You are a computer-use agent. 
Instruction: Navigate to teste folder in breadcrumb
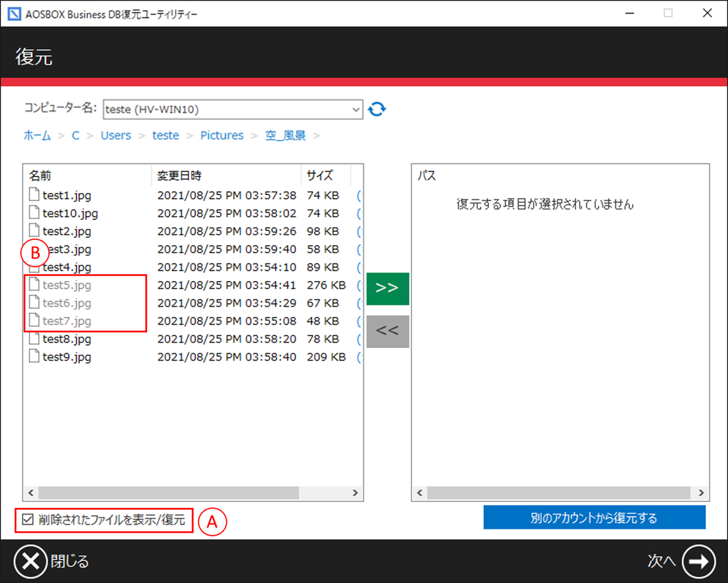[166, 135]
